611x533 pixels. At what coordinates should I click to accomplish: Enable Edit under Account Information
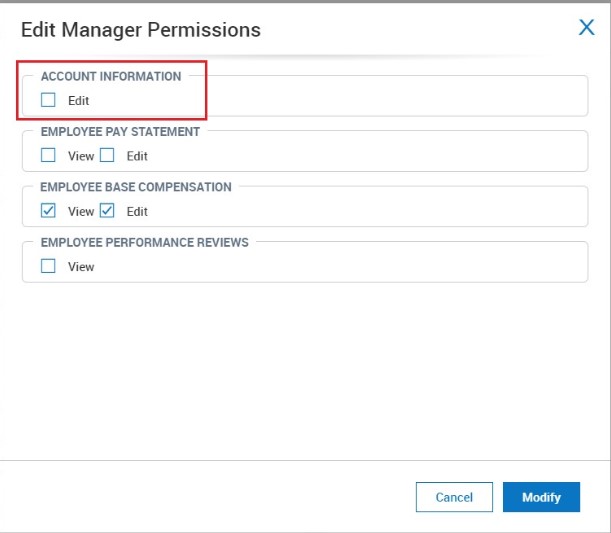[x=48, y=100]
